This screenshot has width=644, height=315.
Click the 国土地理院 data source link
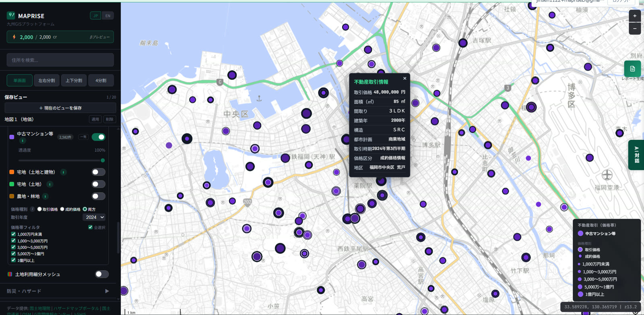tap(40, 309)
